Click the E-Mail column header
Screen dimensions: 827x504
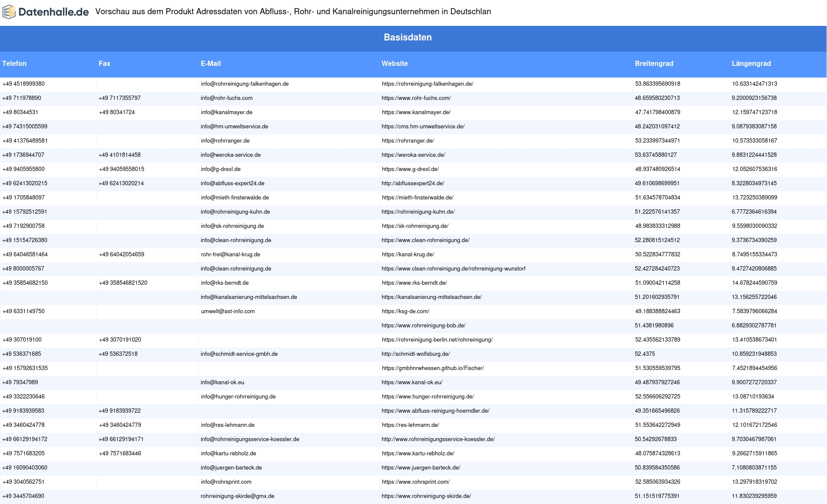(211, 63)
